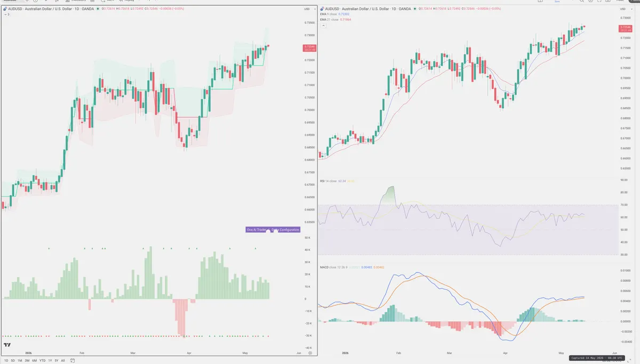Click the AUDUSD flag icon on right chart title
This screenshot has height=364, width=640.
pyautogui.click(x=323, y=10)
